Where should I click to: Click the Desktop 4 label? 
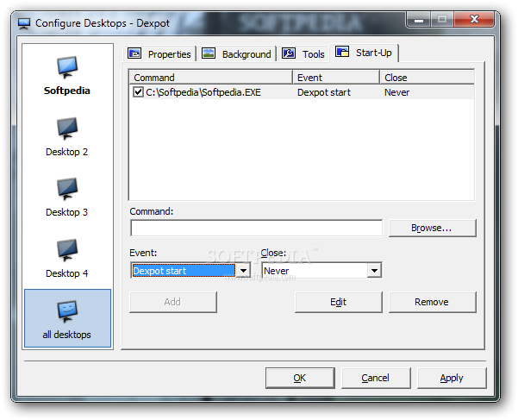66,273
